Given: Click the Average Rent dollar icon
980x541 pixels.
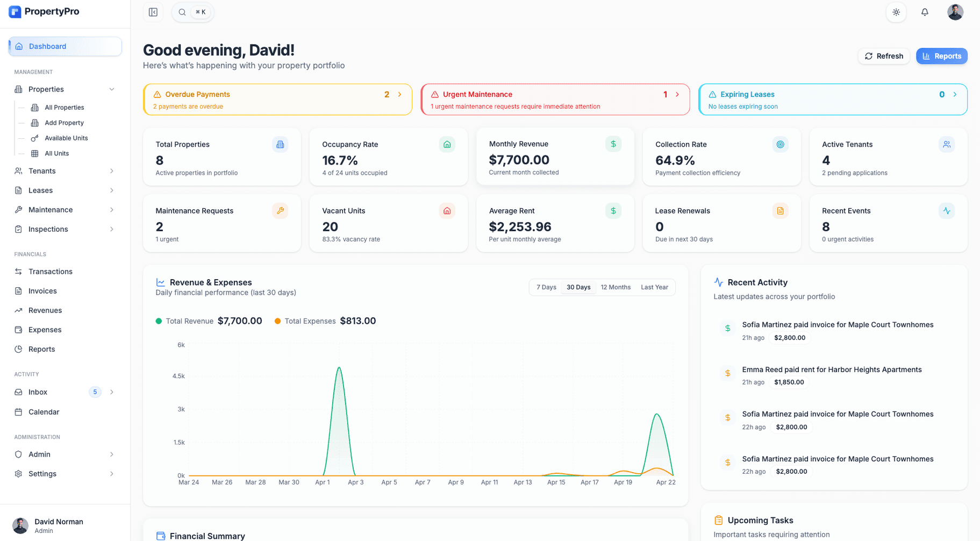Looking at the screenshot, I should coord(613,211).
